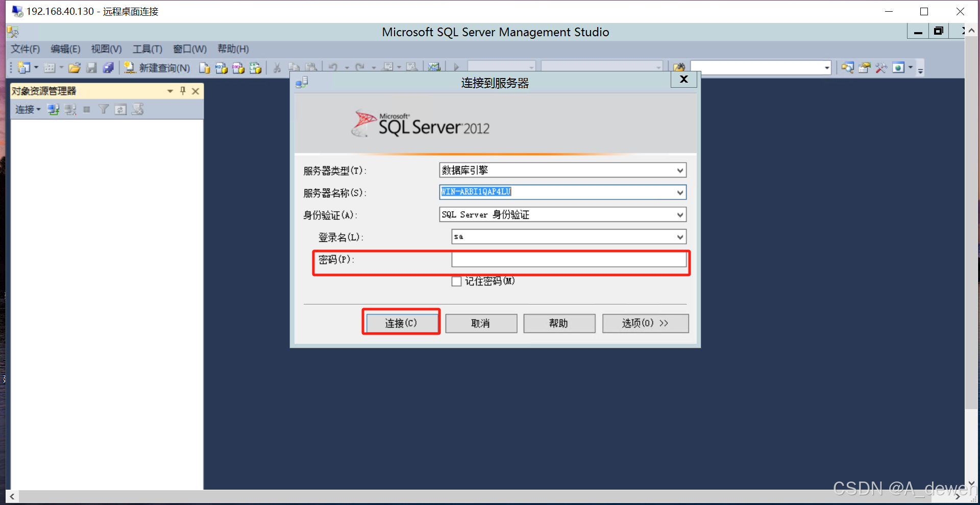The height and width of the screenshot is (505, 980).
Task: Click the 选项(O) >> Options button
Action: point(645,323)
